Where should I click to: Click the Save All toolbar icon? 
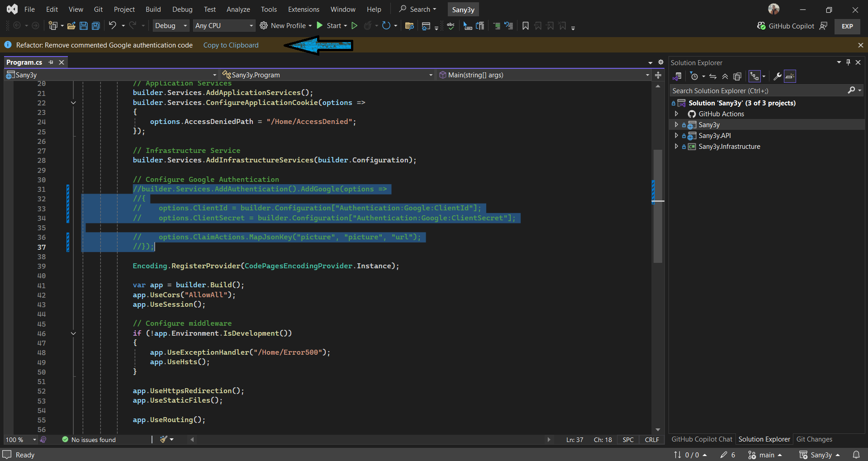[95, 26]
